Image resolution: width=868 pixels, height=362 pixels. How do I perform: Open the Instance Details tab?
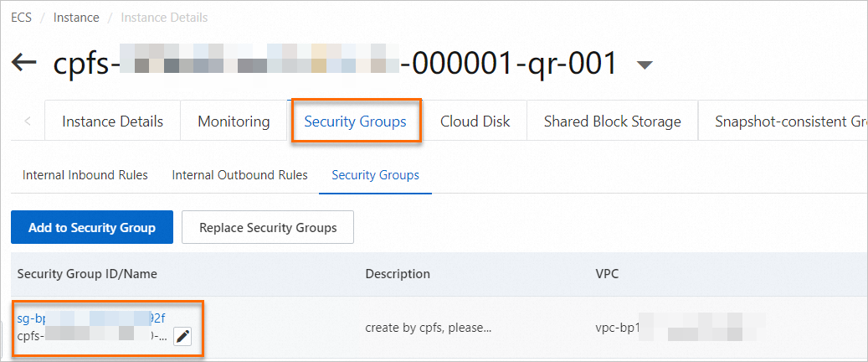pyautogui.click(x=112, y=122)
